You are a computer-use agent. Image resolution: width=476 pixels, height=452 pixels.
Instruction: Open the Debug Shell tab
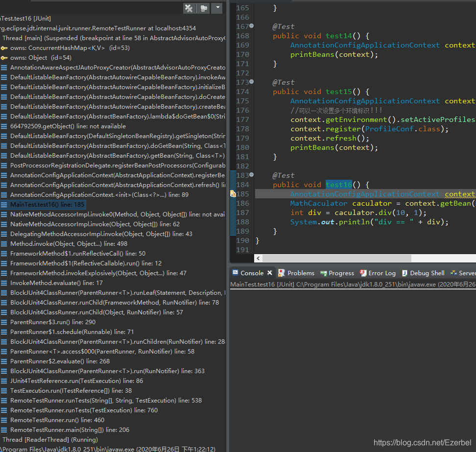(x=423, y=273)
